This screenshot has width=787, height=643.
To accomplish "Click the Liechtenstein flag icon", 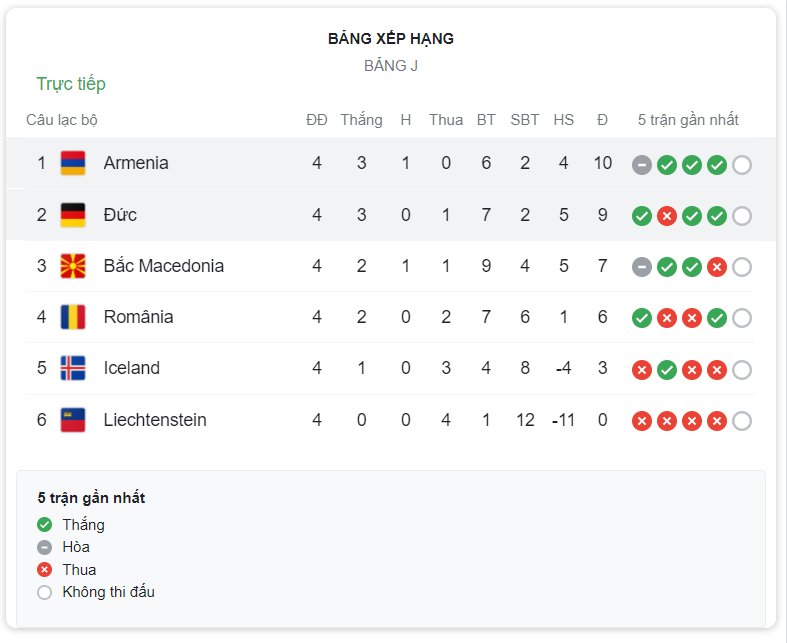I will 73,420.
